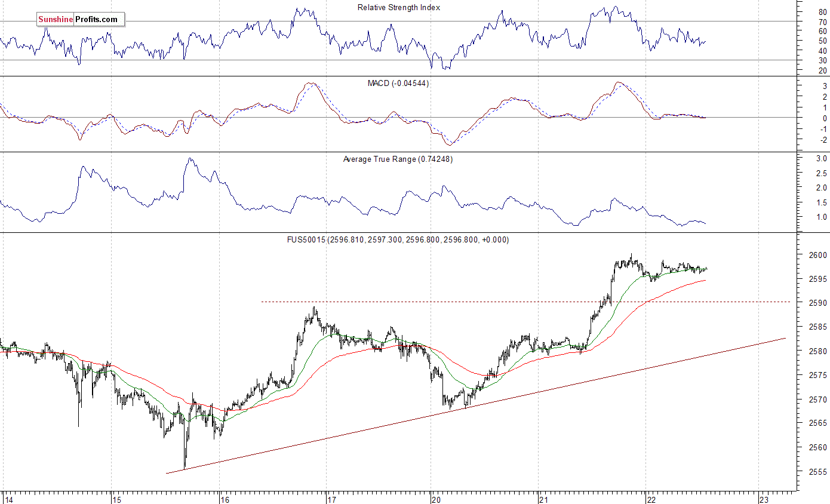This screenshot has width=830, height=504.
Task: Select the Average True Range axis value 1.5
Action: click(x=821, y=202)
